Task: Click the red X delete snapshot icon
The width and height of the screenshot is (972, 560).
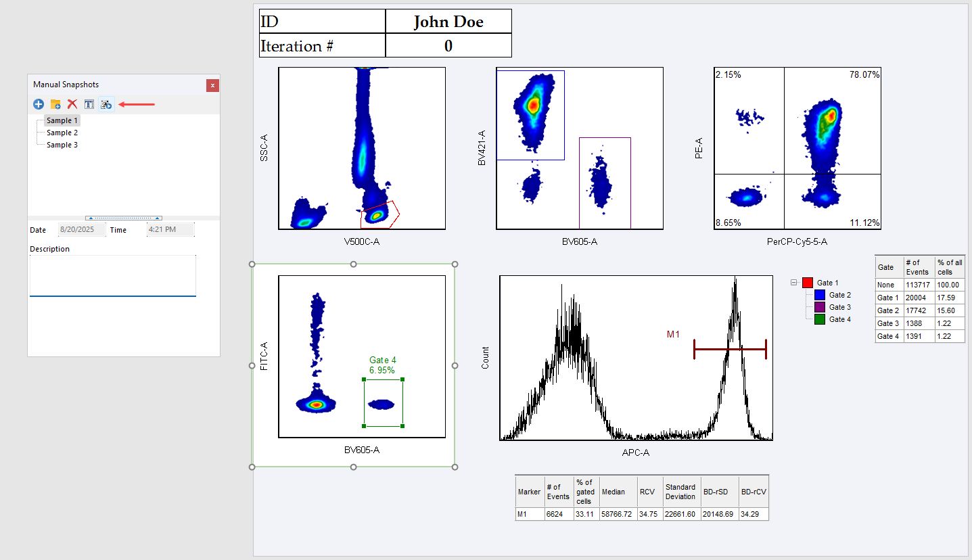Action: [72, 104]
